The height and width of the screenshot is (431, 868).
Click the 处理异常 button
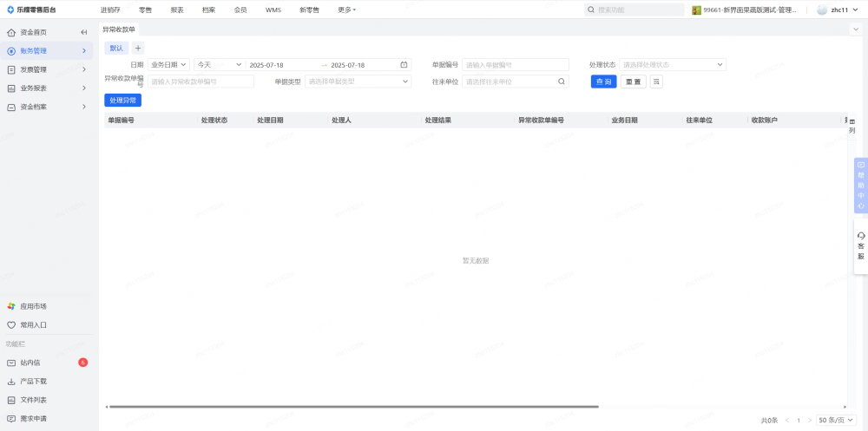pos(122,101)
